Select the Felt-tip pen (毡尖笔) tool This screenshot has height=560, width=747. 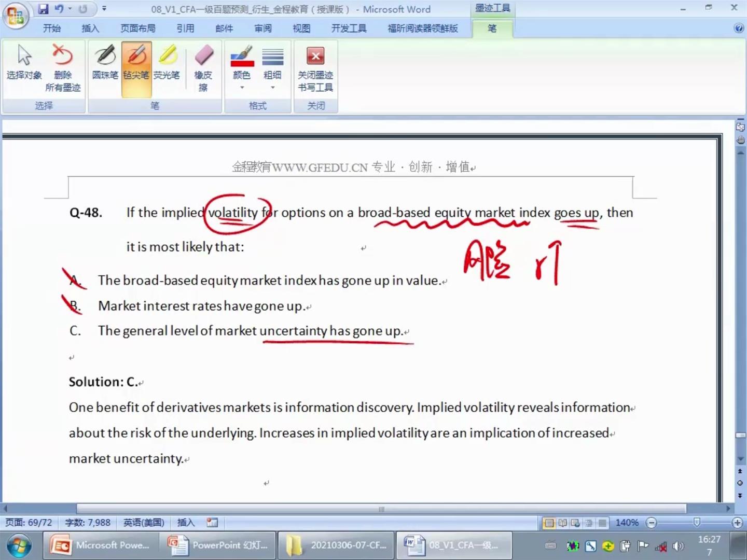point(136,63)
